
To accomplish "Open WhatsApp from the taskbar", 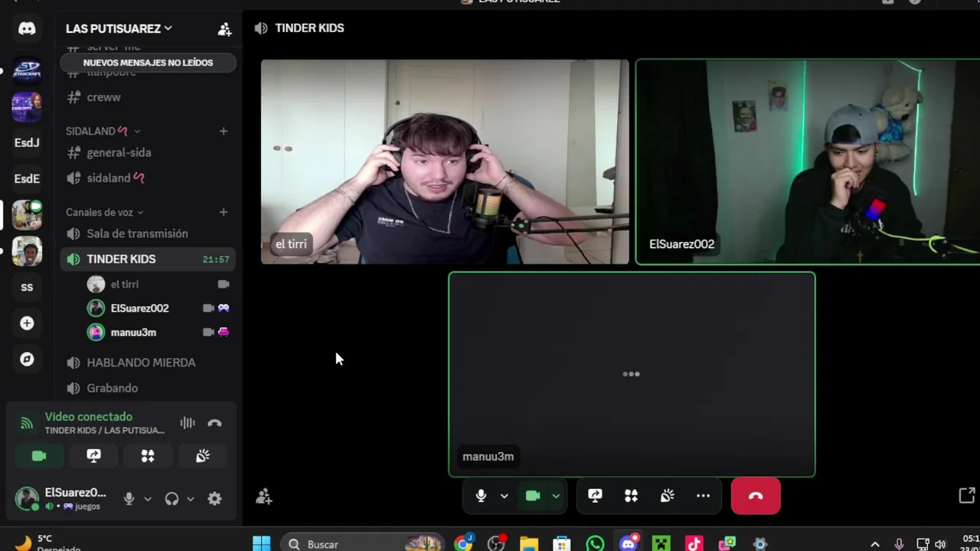I will coord(595,543).
